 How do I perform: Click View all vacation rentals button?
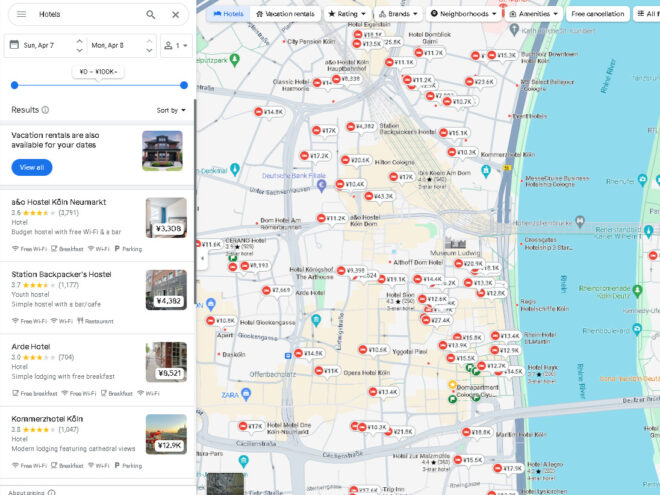tap(32, 167)
